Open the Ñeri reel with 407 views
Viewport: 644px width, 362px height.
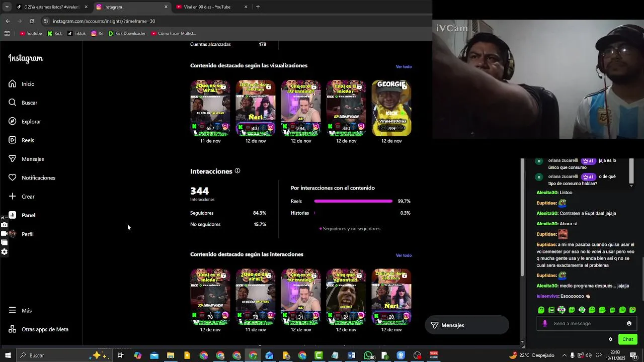[x=256, y=108]
